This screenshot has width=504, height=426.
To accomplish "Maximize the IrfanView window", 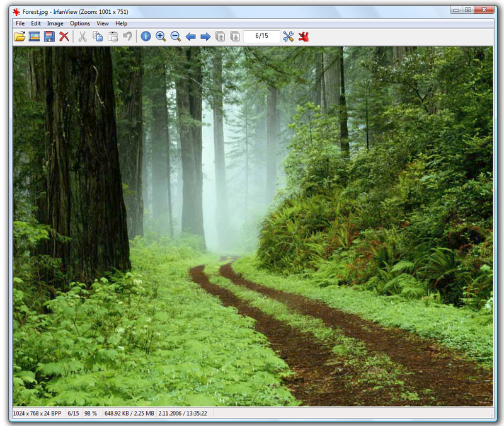I will click(x=468, y=10).
